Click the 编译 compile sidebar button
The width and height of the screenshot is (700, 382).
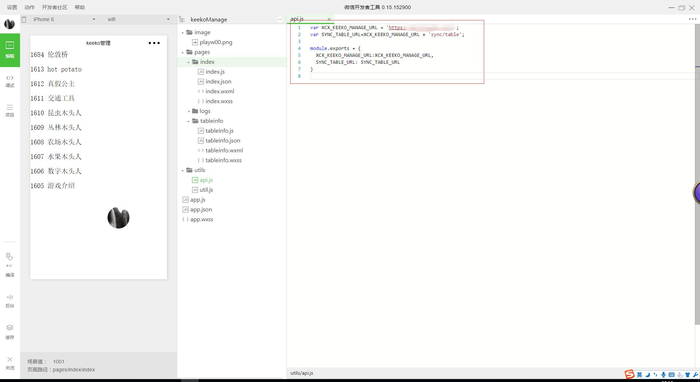[x=10, y=265]
